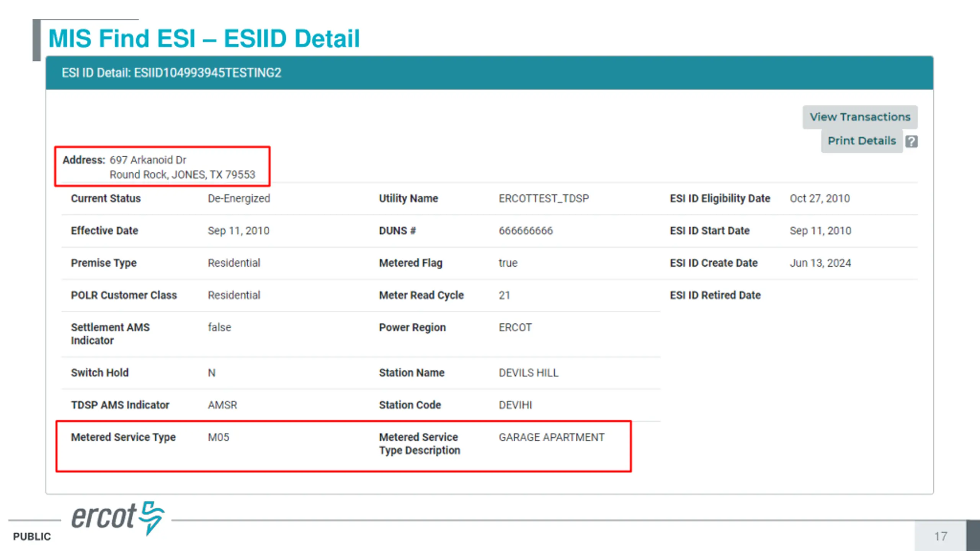Viewport: 980px width, 551px height.
Task: Select the ESI ID Eligibility Date value Oct 27, 2010
Action: 820,199
